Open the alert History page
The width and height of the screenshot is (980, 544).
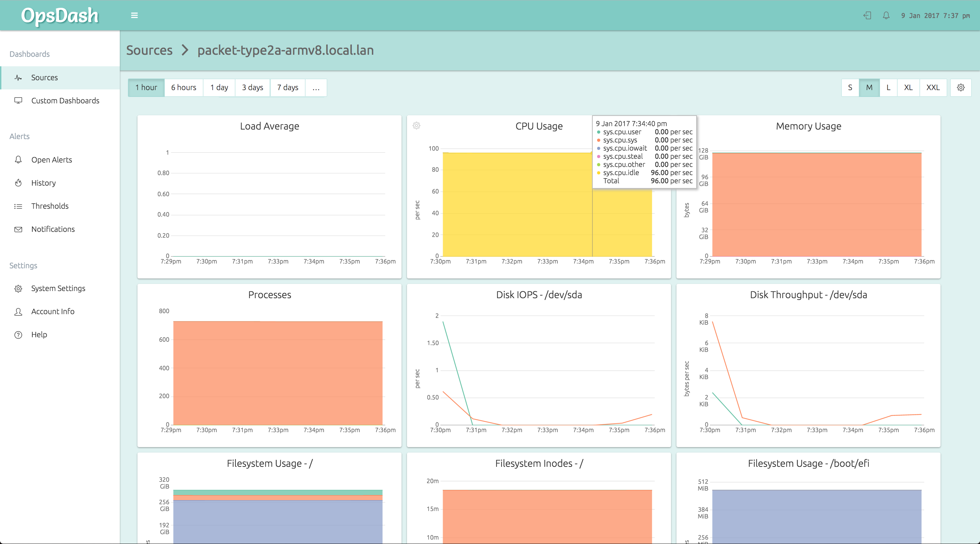tap(60, 183)
